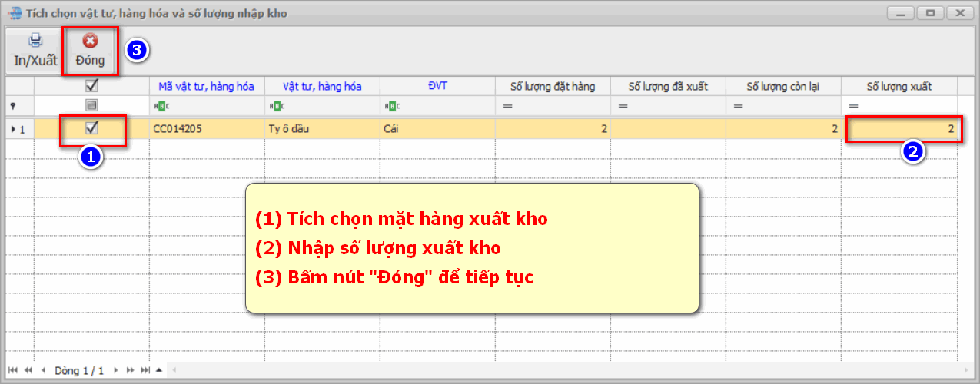Jump to previous page of records
The width and height of the screenshot is (980, 384).
28,370
